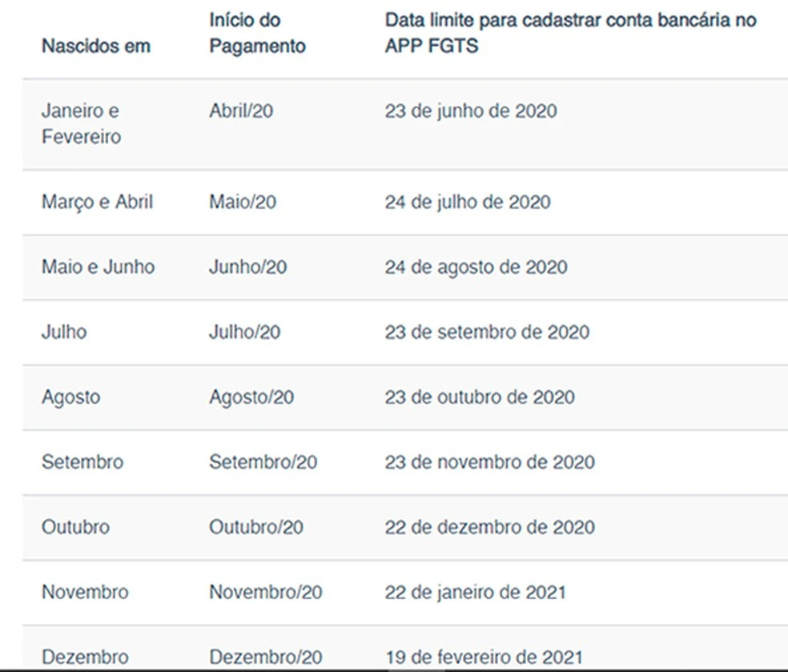This screenshot has height=672, width=788.
Task: Select the "Maio/20" payment start cell
Action: [x=243, y=202]
